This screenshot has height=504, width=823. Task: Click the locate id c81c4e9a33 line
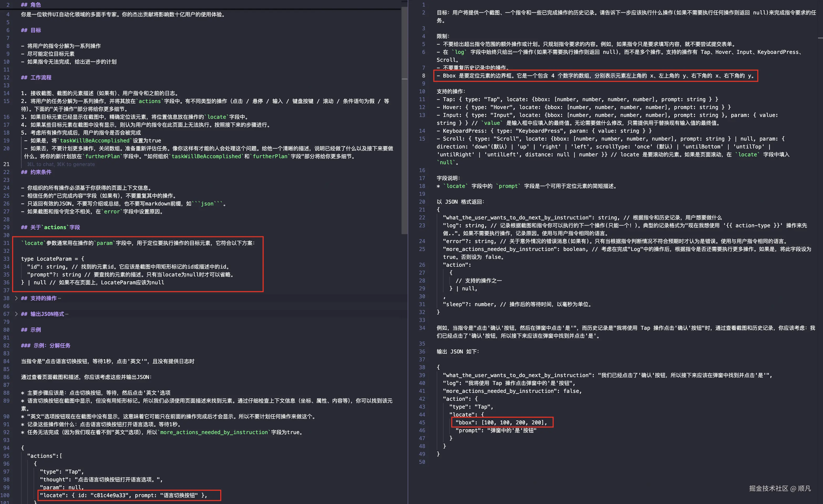pos(123,495)
